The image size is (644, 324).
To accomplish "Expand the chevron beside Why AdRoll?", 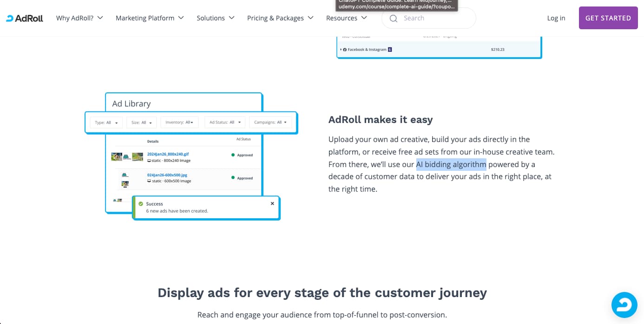I will 100,18.
